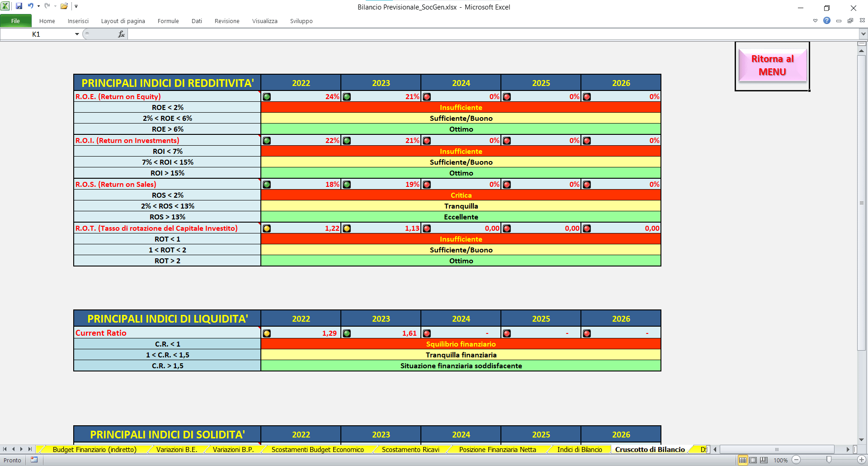Click the green ROE 2022 indicator light
This screenshot has height=466, width=868.
point(267,97)
